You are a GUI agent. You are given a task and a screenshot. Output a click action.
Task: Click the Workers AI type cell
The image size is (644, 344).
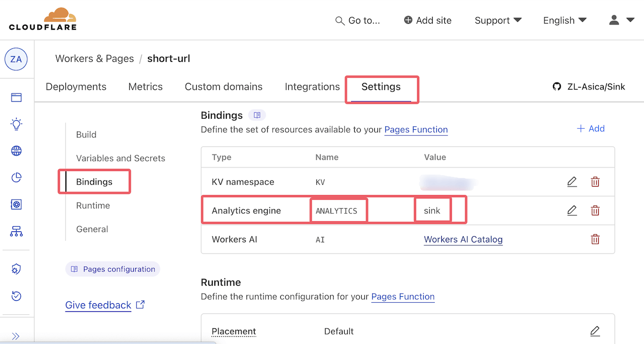point(234,239)
